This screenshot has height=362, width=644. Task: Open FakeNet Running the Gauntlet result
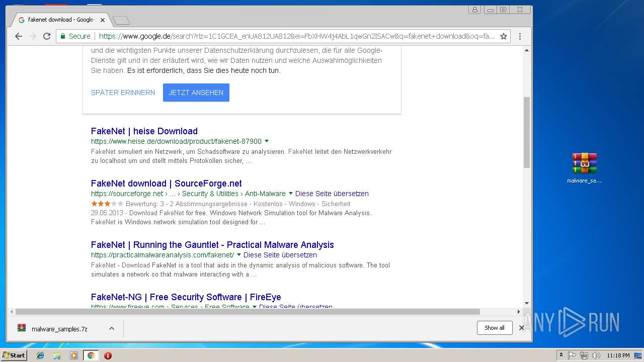[x=212, y=245]
